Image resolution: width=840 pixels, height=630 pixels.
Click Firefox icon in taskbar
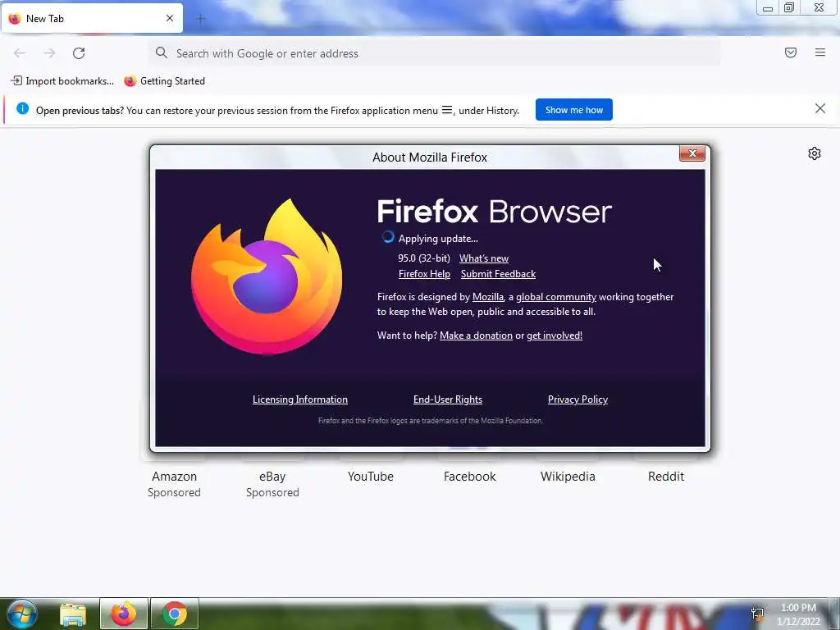click(x=124, y=614)
